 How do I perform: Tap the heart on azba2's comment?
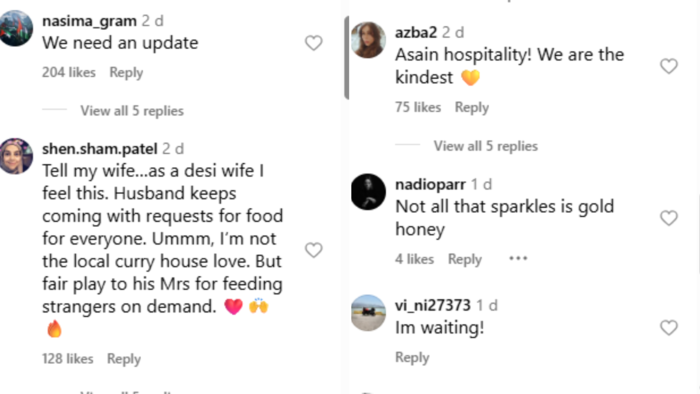pos(669,66)
